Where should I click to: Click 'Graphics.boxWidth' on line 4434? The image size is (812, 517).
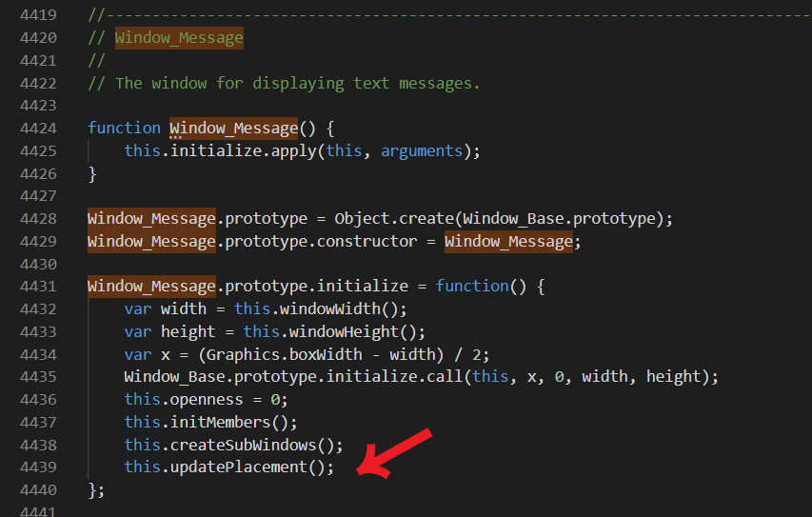[285, 355]
